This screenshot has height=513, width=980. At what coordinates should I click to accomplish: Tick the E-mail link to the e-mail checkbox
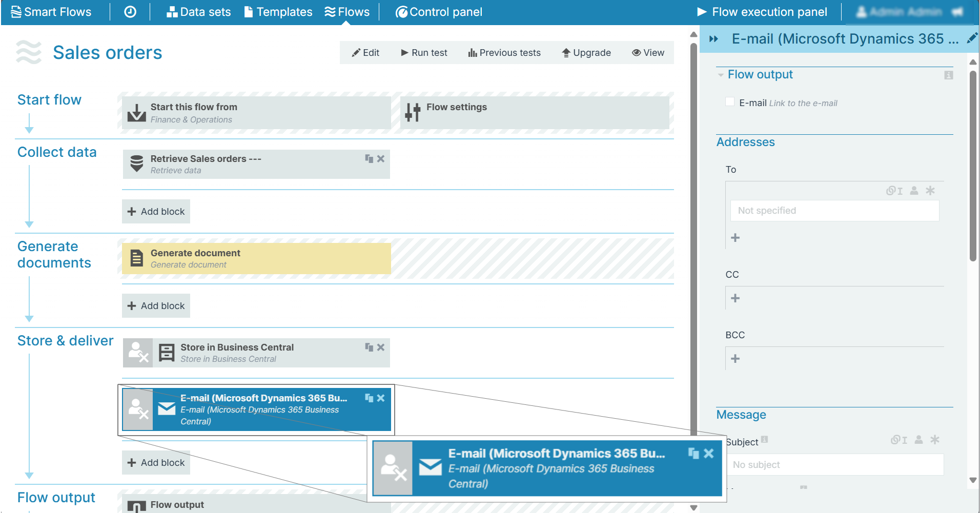(730, 101)
